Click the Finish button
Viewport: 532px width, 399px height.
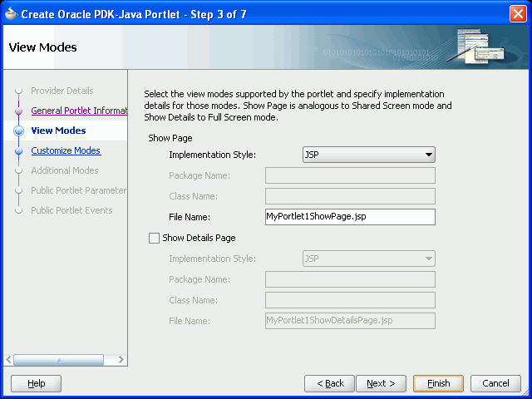(x=438, y=383)
